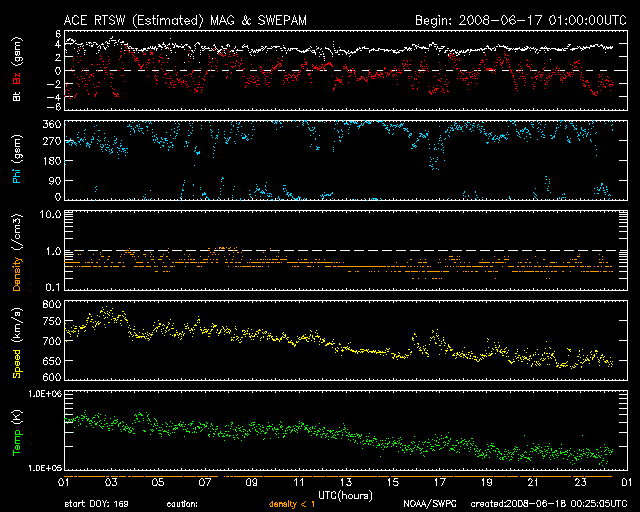640x512 pixels.
Task: Click the 1.0E+06 tick on Temp axis
Action: [43, 395]
